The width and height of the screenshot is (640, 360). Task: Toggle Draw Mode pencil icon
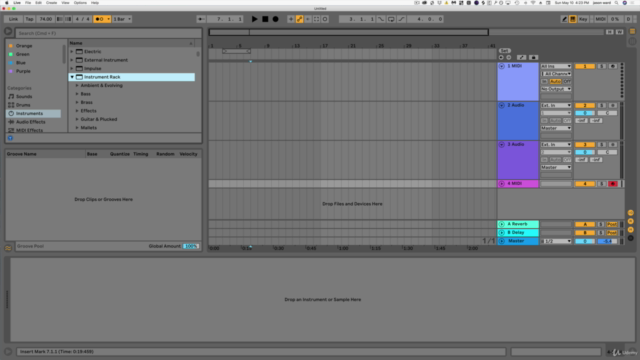click(x=564, y=19)
